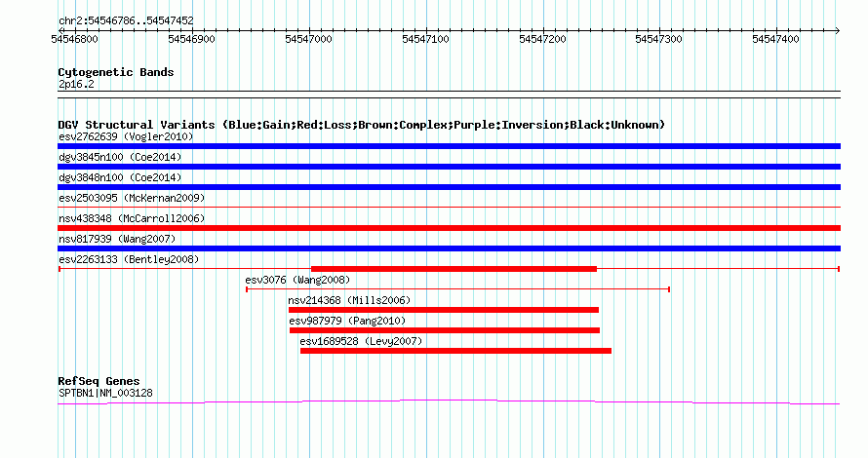Click the thick red bar of esv2263133
The image size is (868, 458).
(x=454, y=269)
